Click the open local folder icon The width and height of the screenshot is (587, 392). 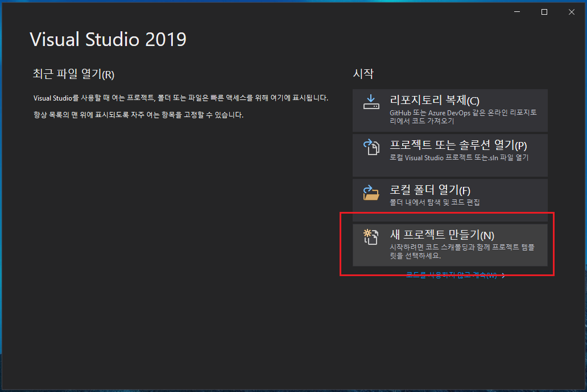371,193
